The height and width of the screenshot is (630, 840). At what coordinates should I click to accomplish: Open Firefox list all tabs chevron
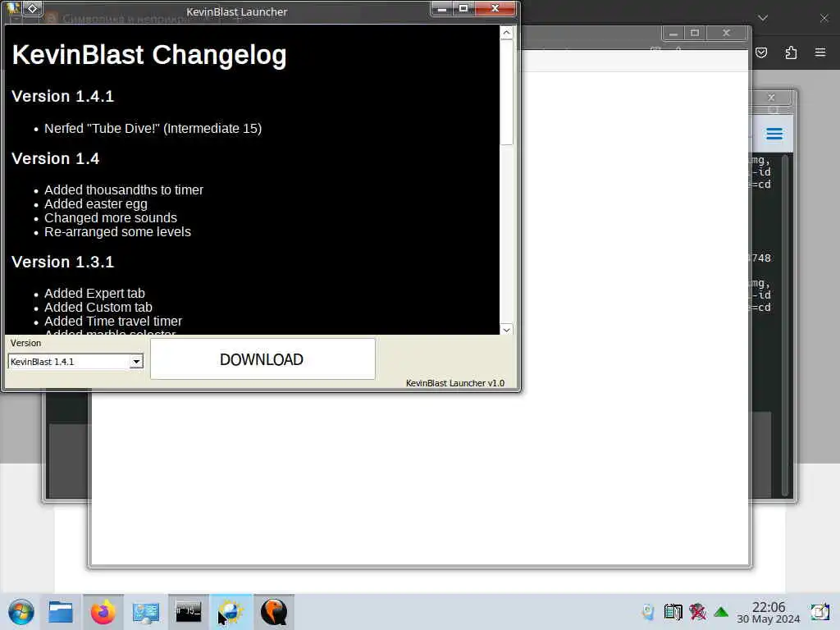[x=763, y=18]
